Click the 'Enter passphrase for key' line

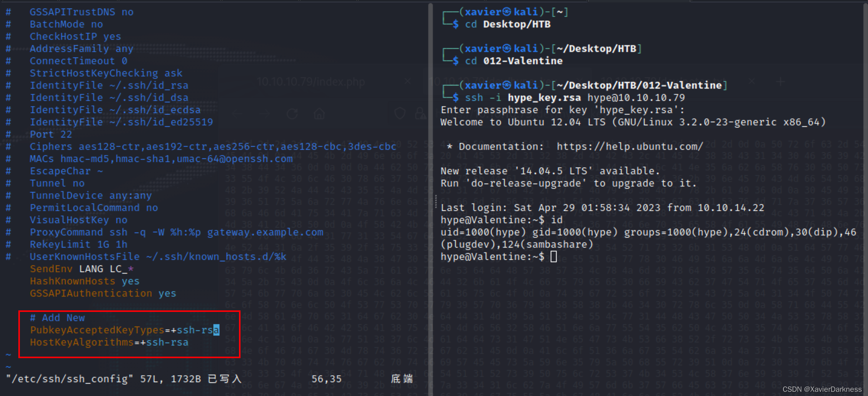[562, 110]
